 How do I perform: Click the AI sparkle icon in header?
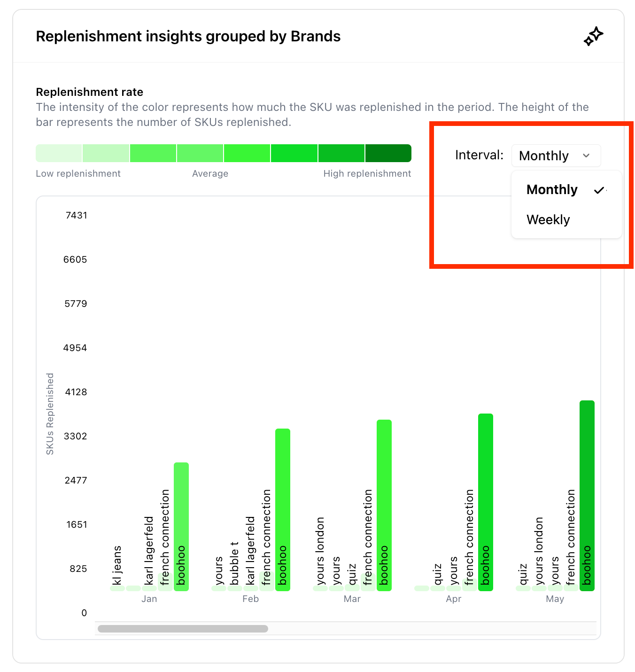click(594, 36)
